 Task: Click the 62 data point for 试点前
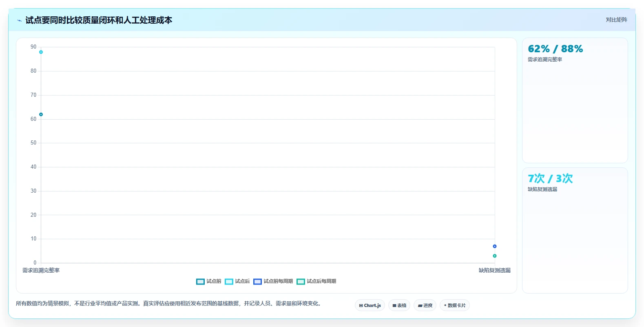point(41,114)
